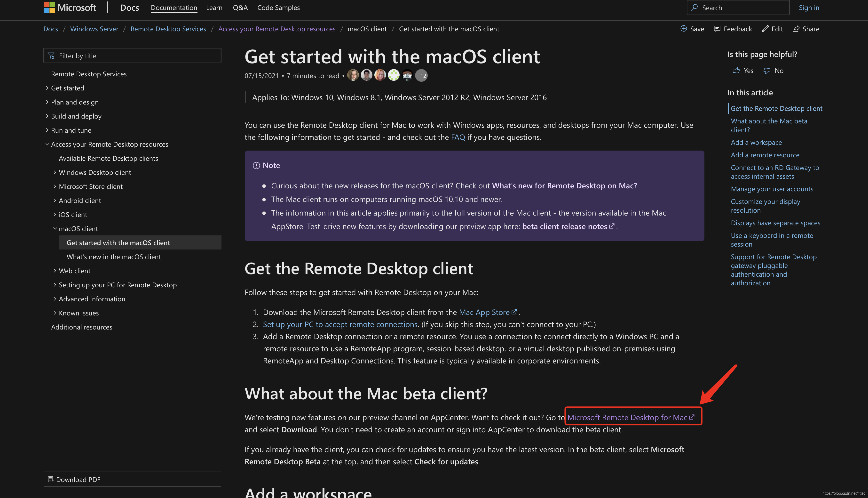Expand the Web client node
Viewport: 868px width, 498px height.
click(55, 271)
